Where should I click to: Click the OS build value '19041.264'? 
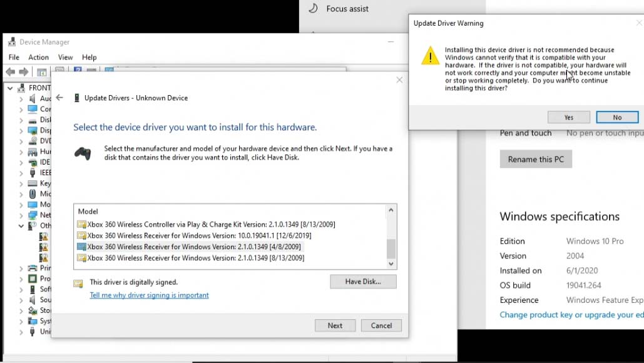pyautogui.click(x=583, y=285)
